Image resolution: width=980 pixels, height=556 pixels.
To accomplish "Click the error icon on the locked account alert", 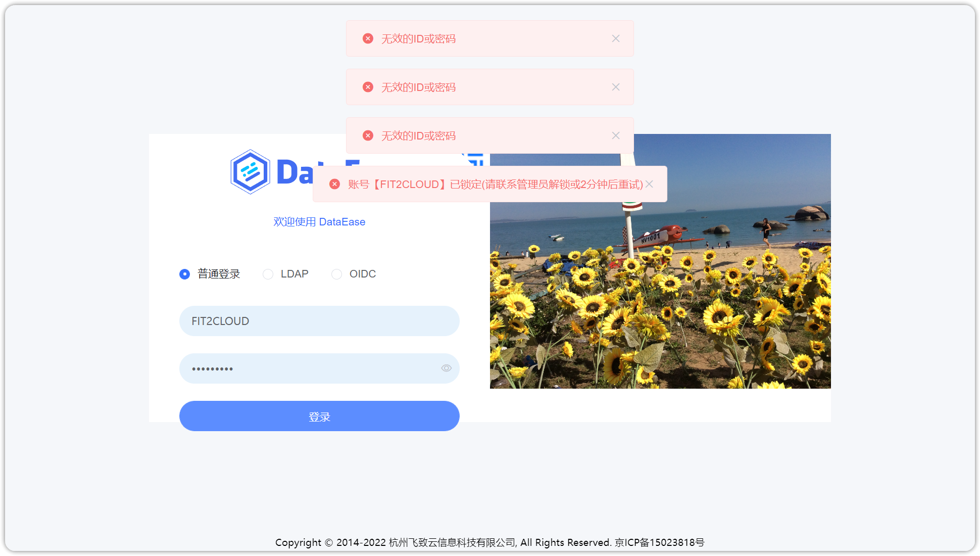I will (334, 184).
